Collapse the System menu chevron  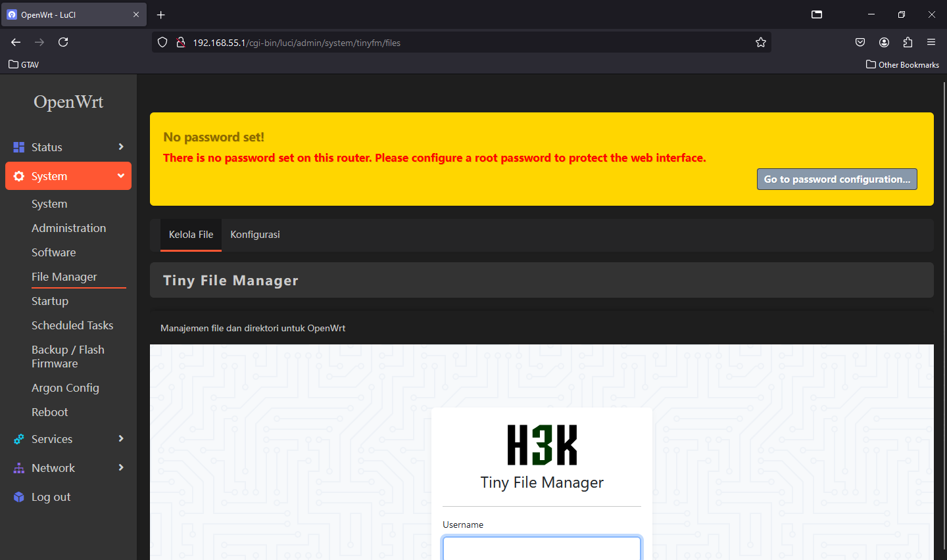pyautogui.click(x=121, y=175)
